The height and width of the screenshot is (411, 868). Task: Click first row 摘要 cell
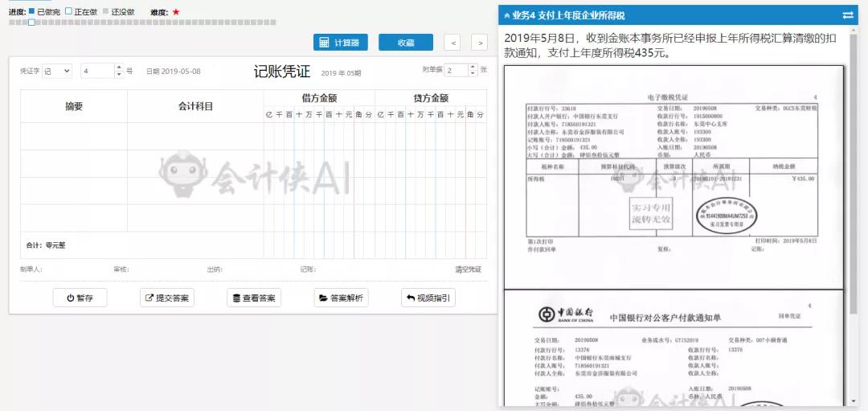click(x=74, y=136)
